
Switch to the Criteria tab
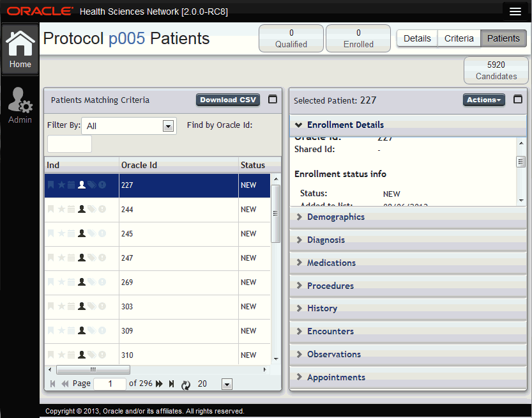coord(459,38)
